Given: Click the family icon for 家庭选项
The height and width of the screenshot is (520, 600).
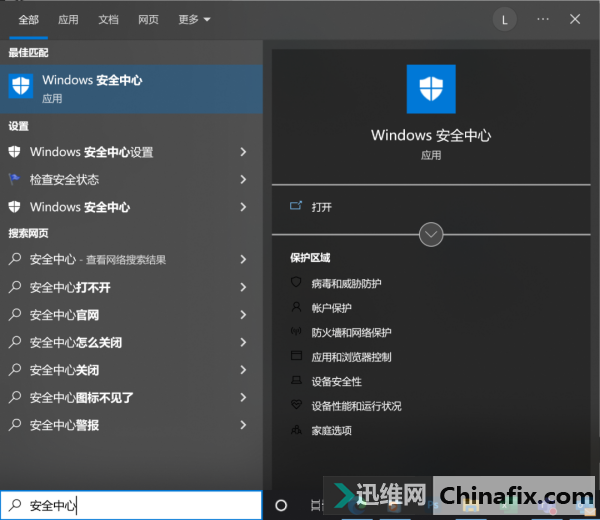Looking at the screenshot, I should pyautogui.click(x=296, y=430).
